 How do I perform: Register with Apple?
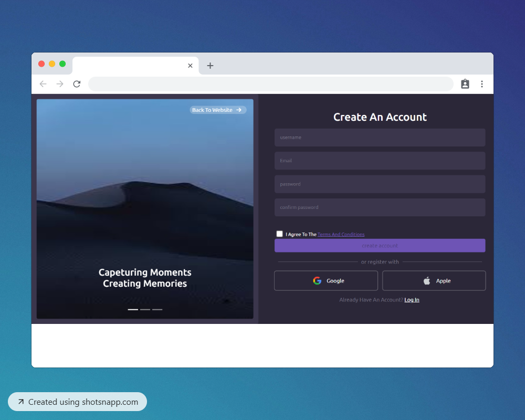tap(434, 281)
